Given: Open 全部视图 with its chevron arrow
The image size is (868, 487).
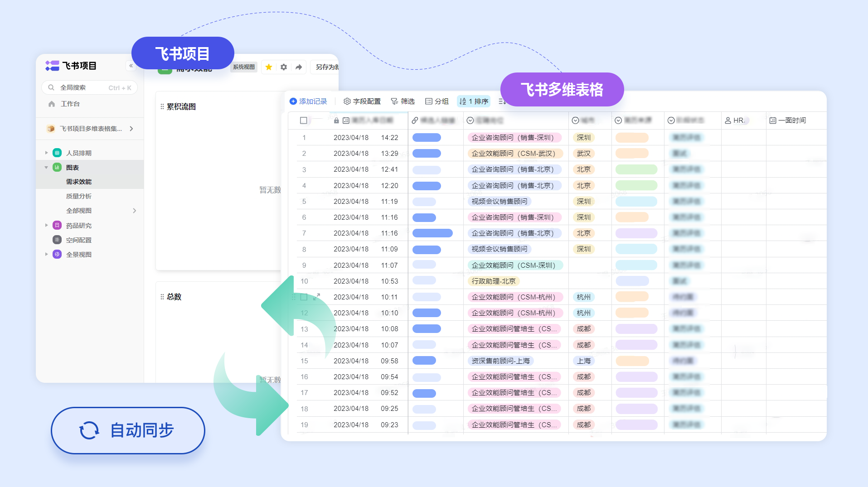Looking at the screenshot, I should 134,210.
